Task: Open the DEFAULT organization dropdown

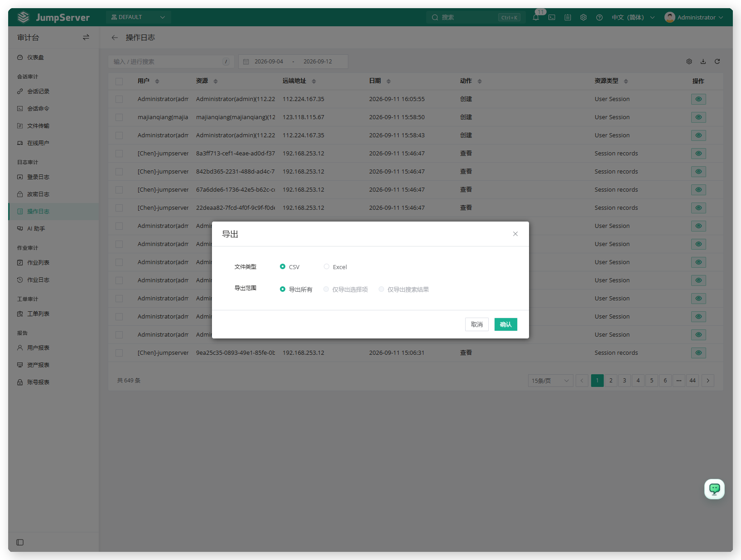Action: coord(138,17)
